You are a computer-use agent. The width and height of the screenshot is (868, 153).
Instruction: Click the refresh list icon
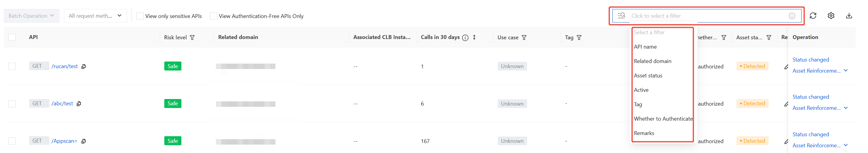(x=813, y=16)
